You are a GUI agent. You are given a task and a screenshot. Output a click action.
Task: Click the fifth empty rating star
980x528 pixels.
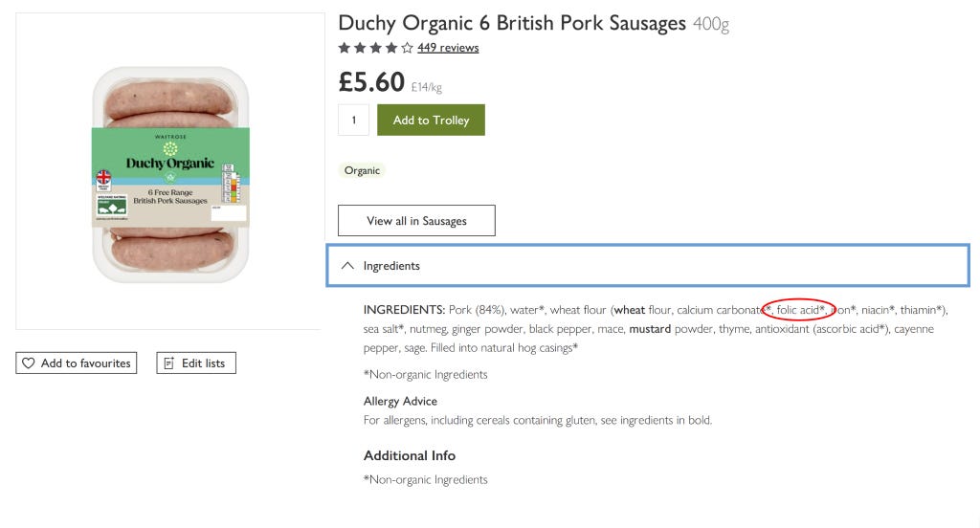[x=407, y=48]
